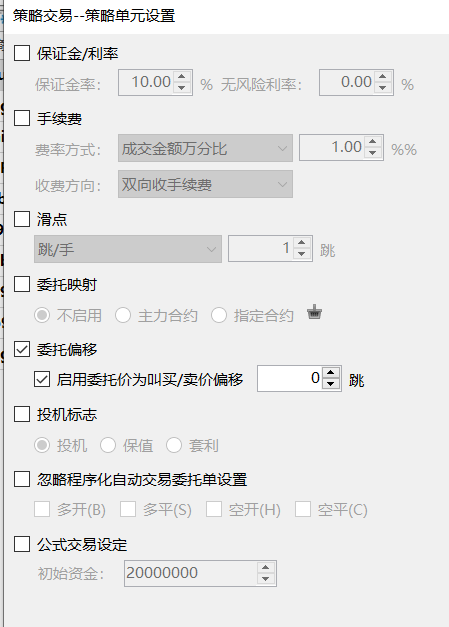Viewport: 449px width, 627px height.
Task: Check the 公式交易设定 option
Action: click(22, 544)
